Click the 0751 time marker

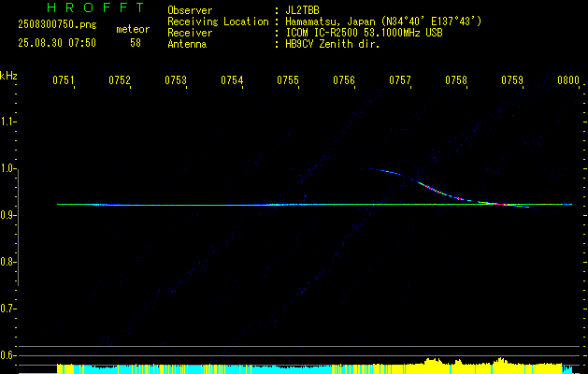(63, 80)
